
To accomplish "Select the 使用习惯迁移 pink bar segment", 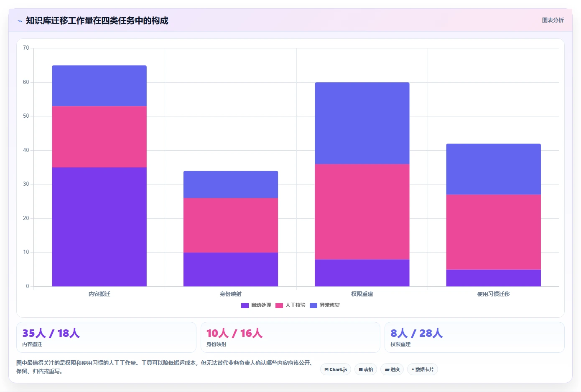I will click(x=494, y=232).
